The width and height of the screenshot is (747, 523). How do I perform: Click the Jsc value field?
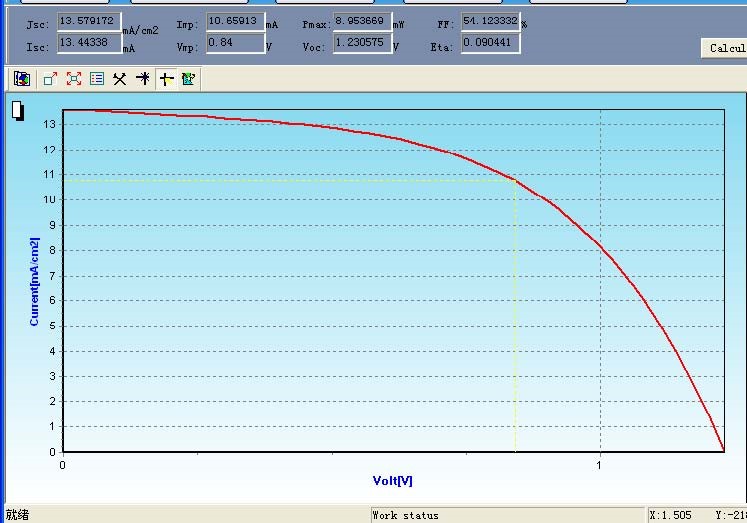[88, 21]
